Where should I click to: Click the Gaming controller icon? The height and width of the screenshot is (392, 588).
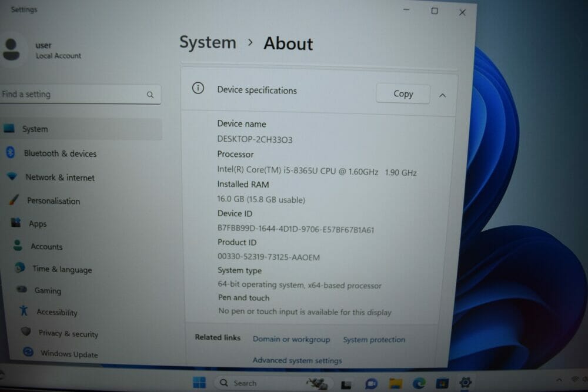click(22, 289)
